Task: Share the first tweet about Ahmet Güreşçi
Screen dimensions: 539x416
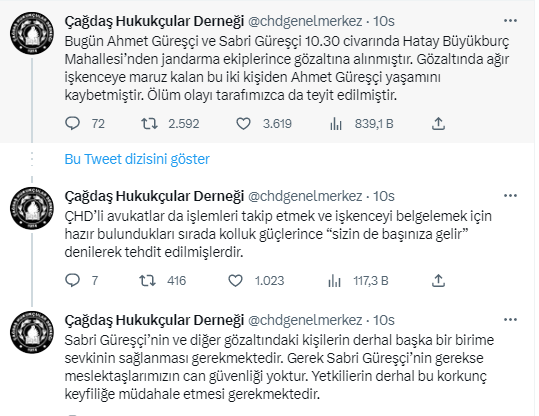Action: point(438,123)
